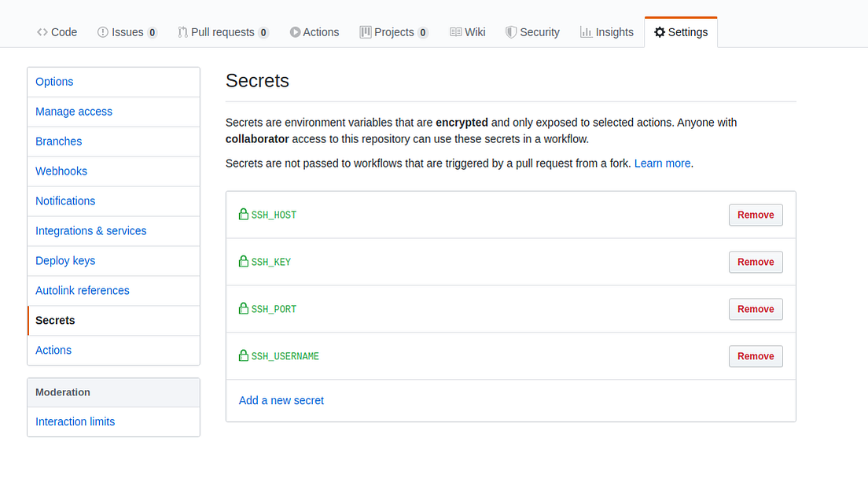Open the Pull requests tab
This screenshot has width=868, height=478.
pos(223,31)
